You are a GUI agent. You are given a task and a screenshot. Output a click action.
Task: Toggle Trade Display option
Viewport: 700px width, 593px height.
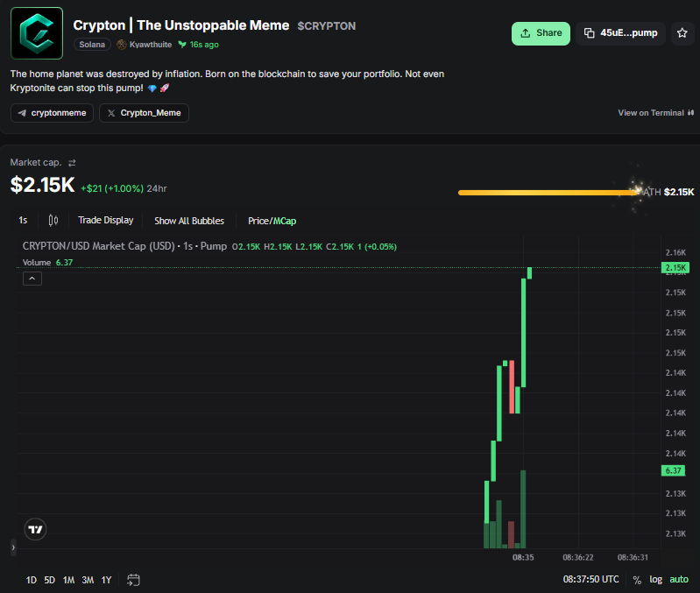pyautogui.click(x=106, y=221)
